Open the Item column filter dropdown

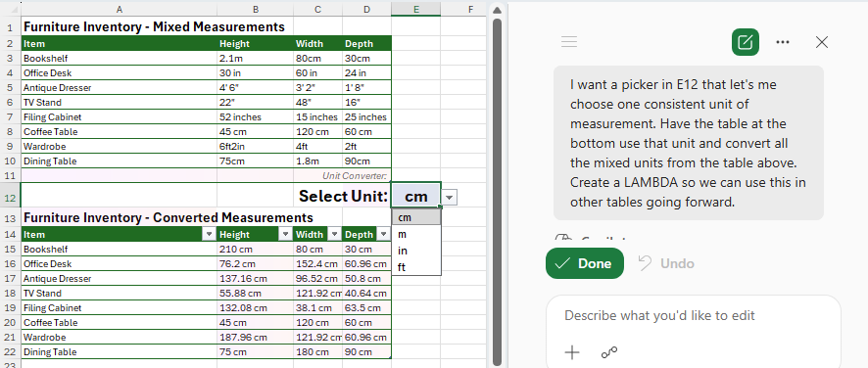pos(209,235)
